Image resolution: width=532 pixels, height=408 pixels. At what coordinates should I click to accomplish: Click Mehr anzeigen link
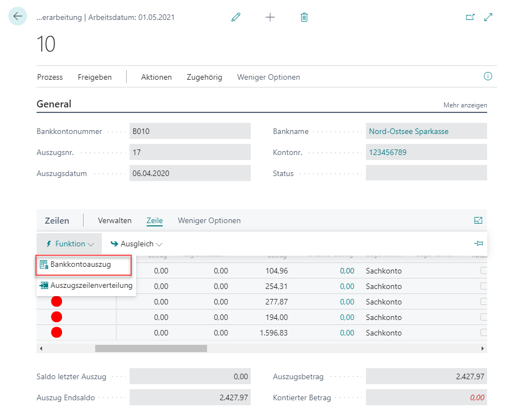(464, 105)
